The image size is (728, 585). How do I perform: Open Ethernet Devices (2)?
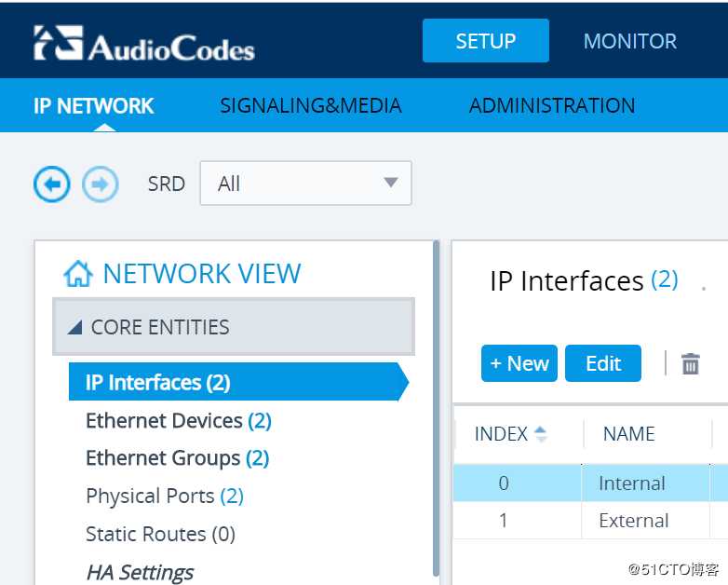[x=179, y=421]
